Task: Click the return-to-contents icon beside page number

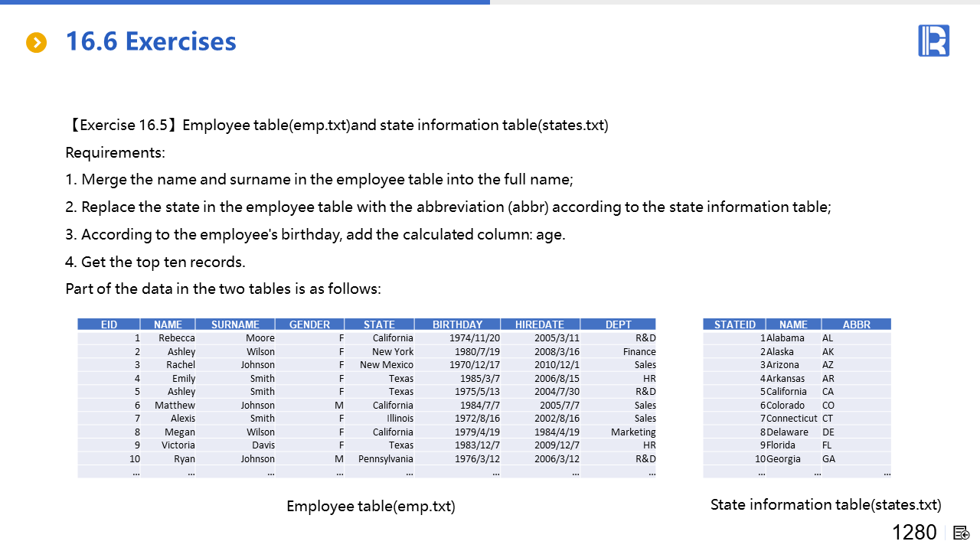Action: pos(962,533)
